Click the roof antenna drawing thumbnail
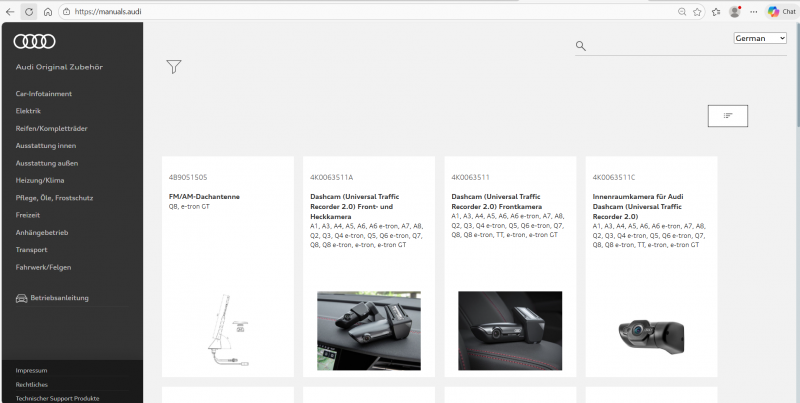The image size is (800, 403). [x=228, y=330]
